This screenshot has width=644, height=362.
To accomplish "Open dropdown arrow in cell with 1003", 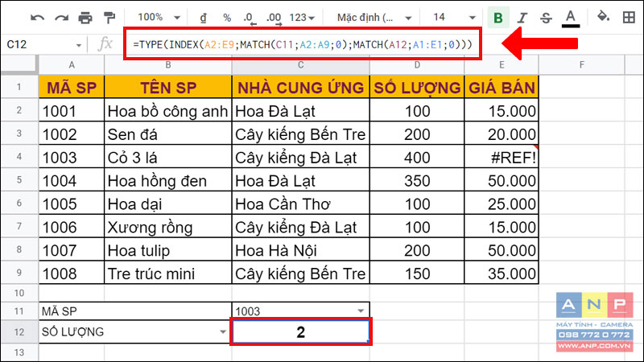I will click(360, 311).
